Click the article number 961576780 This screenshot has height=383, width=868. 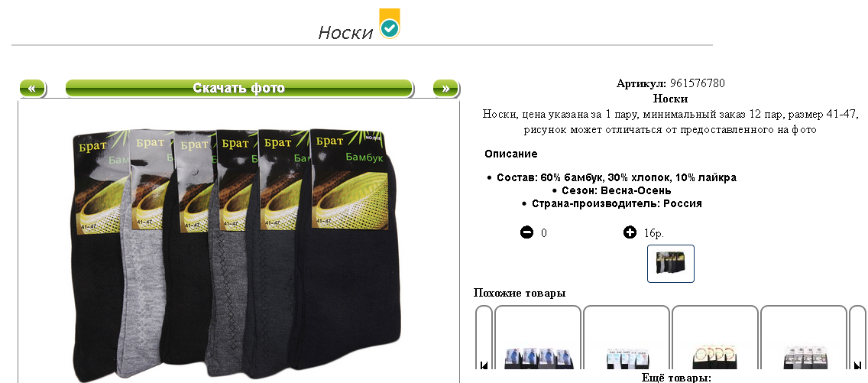pyautogui.click(x=698, y=83)
